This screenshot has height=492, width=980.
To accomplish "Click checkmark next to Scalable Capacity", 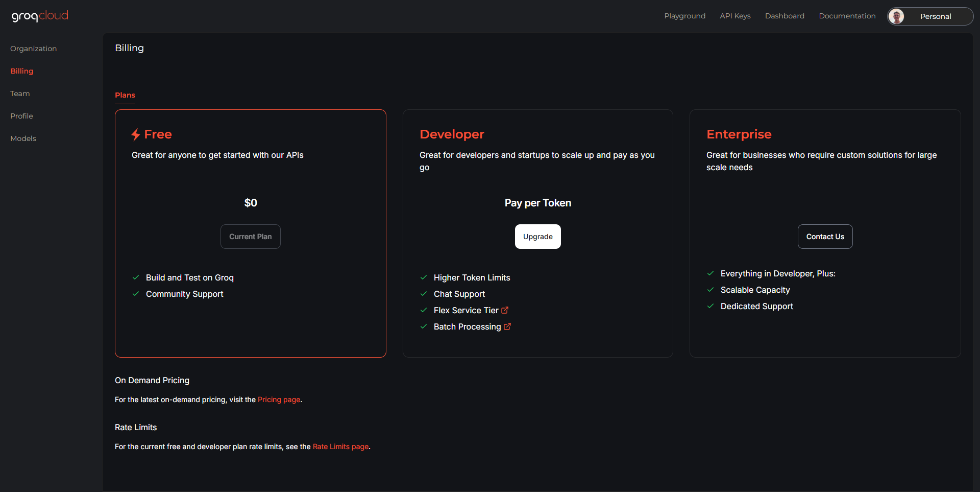I will [x=710, y=290].
